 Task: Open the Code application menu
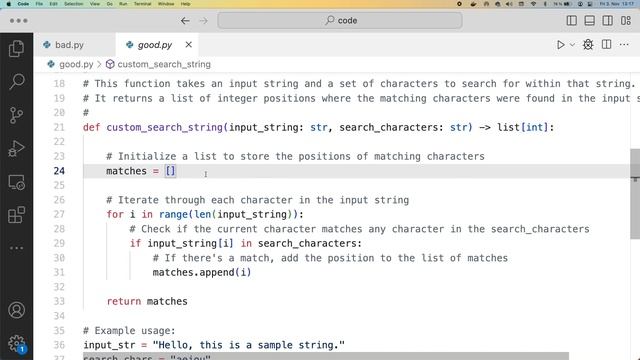point(23,4)
